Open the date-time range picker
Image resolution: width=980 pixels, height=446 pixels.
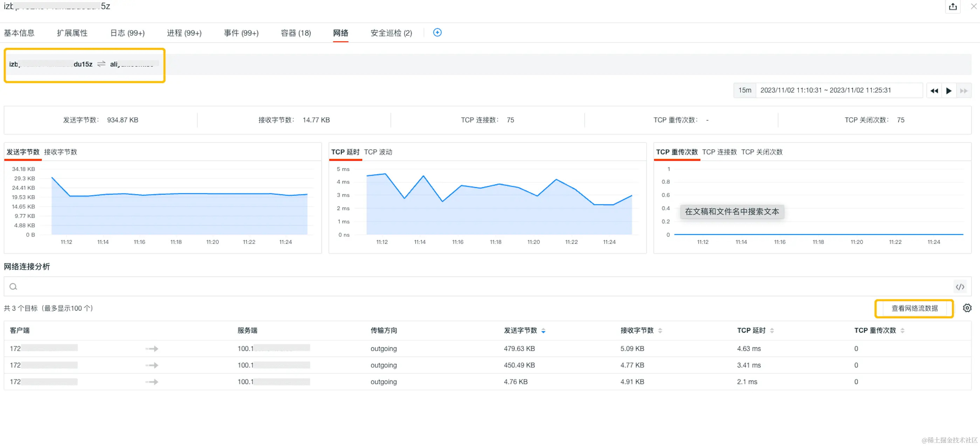(x=825, y=90)
